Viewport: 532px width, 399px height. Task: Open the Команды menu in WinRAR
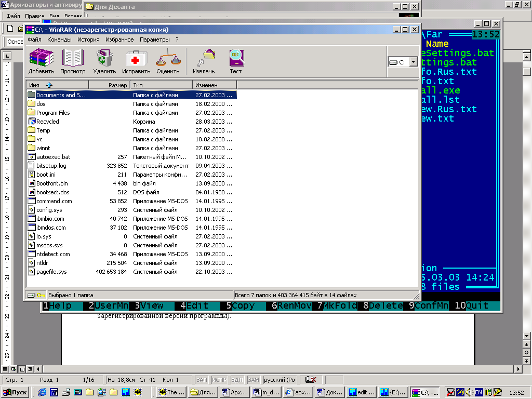59,39
